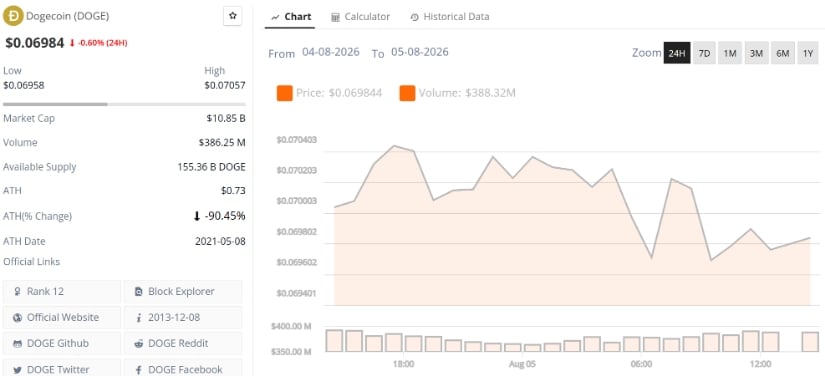Click the Reddit icon
Viewport: 825px width, 376px height.
(139, 343)
